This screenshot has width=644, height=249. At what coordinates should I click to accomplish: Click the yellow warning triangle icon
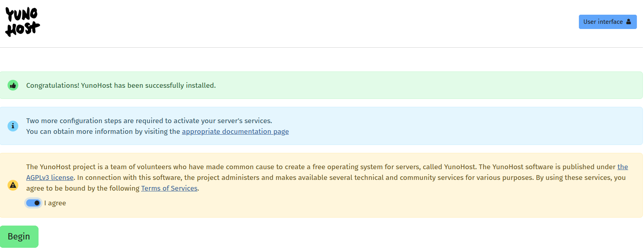[x=13, y=185]
